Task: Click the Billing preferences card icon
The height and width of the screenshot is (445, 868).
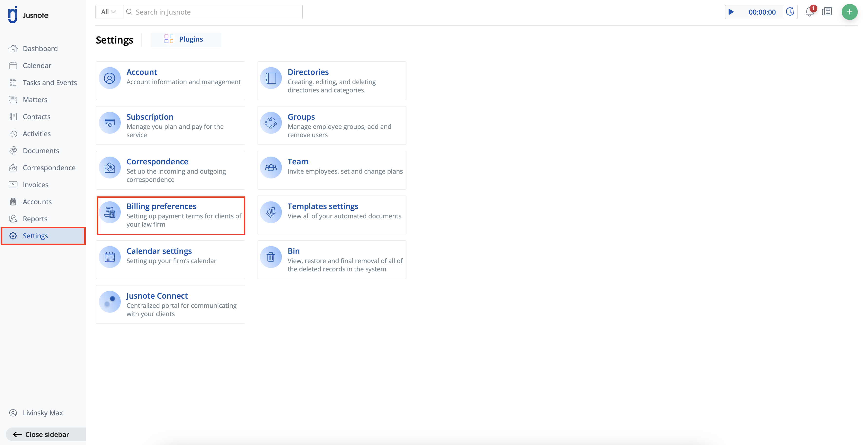Action: point(110,212)
